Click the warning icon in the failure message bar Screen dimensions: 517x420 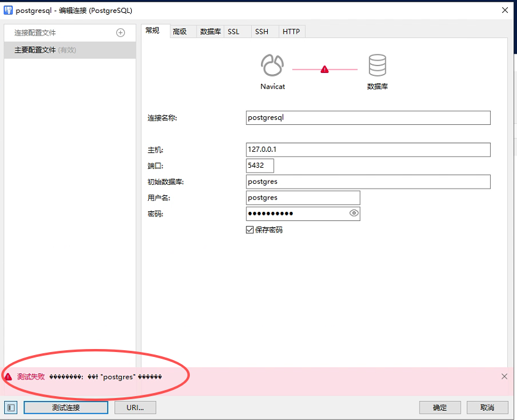(x=8, y=377)
